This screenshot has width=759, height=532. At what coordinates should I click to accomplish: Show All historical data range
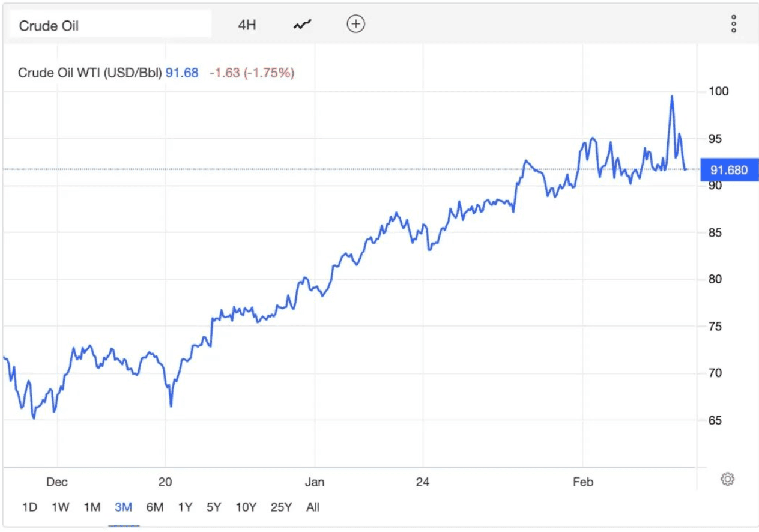[313, 507]
